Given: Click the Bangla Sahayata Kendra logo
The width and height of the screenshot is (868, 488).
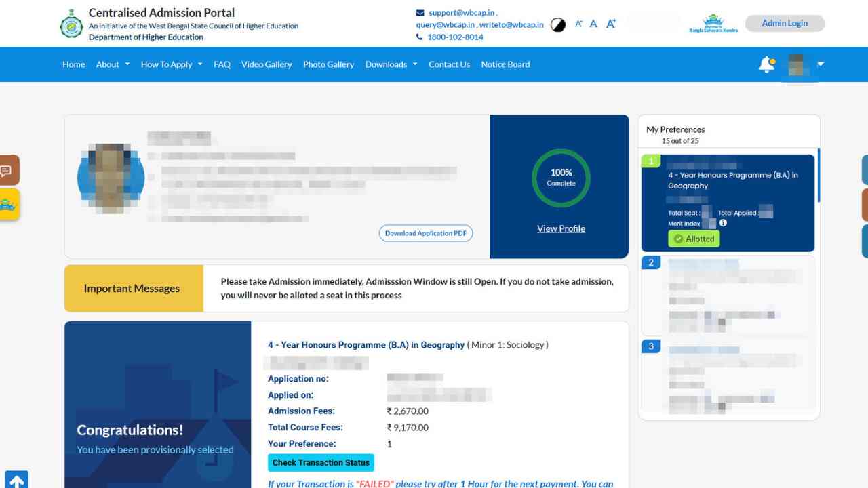Looking at the screenshot, I should [713, 23].
